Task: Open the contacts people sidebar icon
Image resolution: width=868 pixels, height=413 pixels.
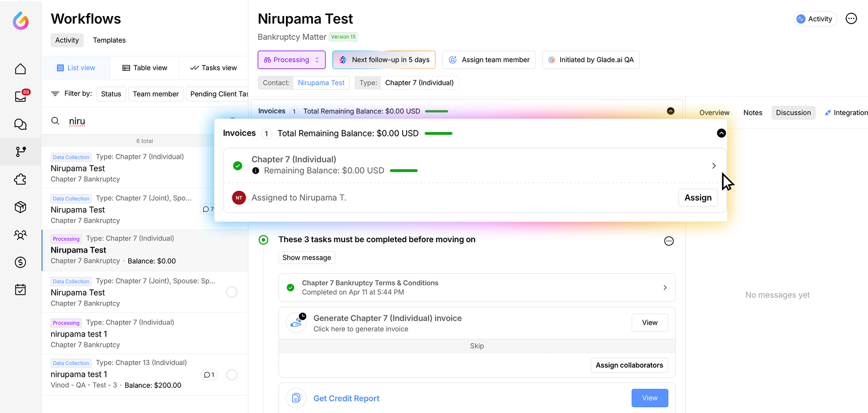Action: [x=20, y=235]
